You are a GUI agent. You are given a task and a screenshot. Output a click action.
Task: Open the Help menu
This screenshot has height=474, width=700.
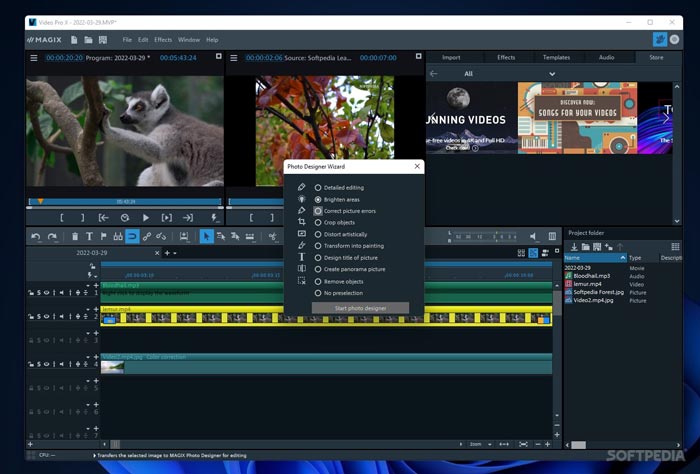click(212, 40)
